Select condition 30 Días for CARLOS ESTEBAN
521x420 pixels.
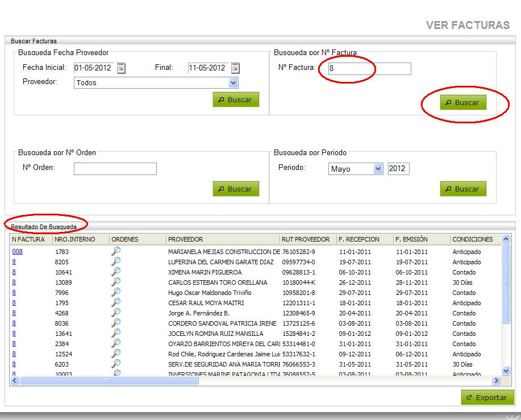(x=462, y=282)
